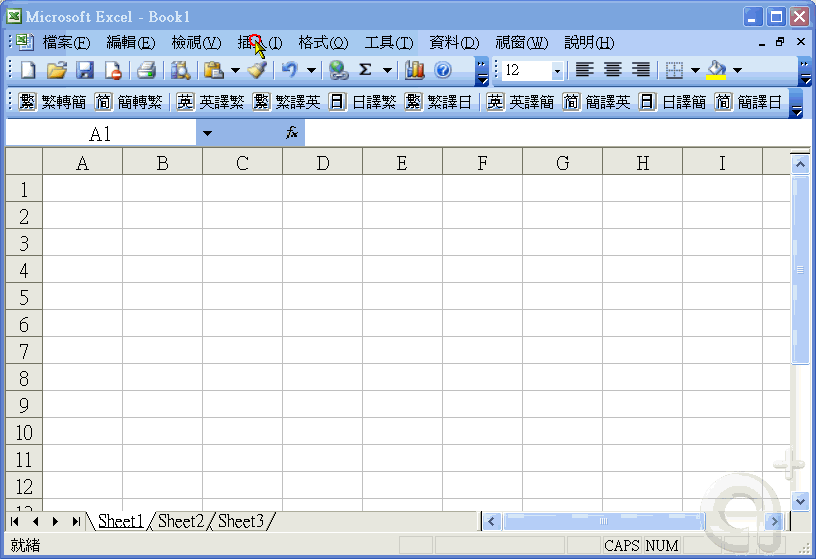Open the Undo history dropdown arrow
This screenshot has width=816, height=560.
click(311, 70)
